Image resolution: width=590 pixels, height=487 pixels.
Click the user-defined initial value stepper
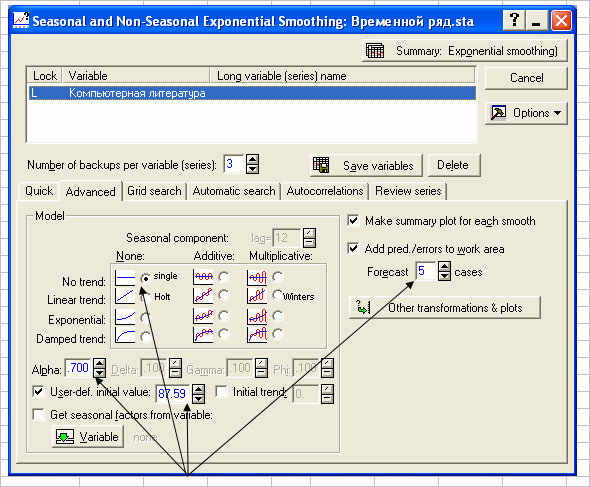(x=198, y=394)
